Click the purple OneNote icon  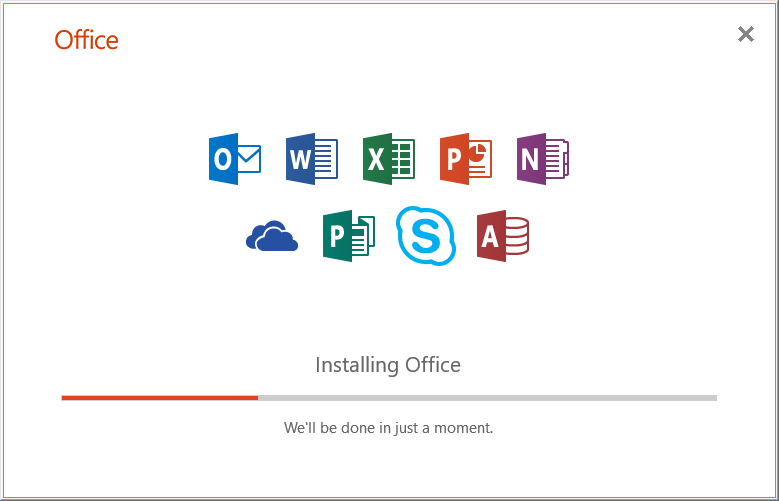coord(543,159)
